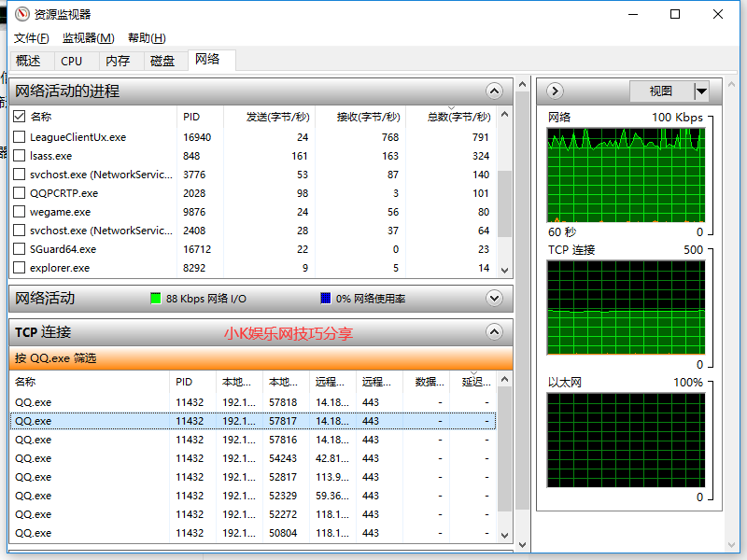Sort TCP connections by the 延迟 column
The height and width of the screenshot is (560, 747).
476,381
